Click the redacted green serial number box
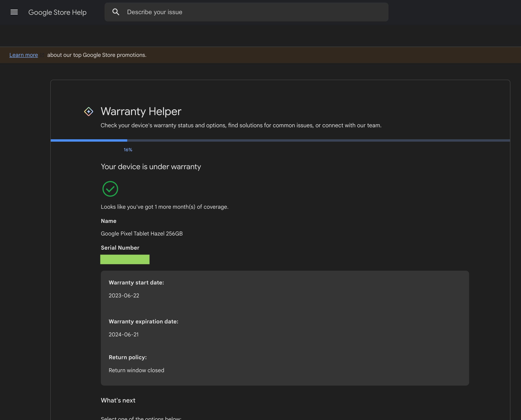 tap(125, 259)
